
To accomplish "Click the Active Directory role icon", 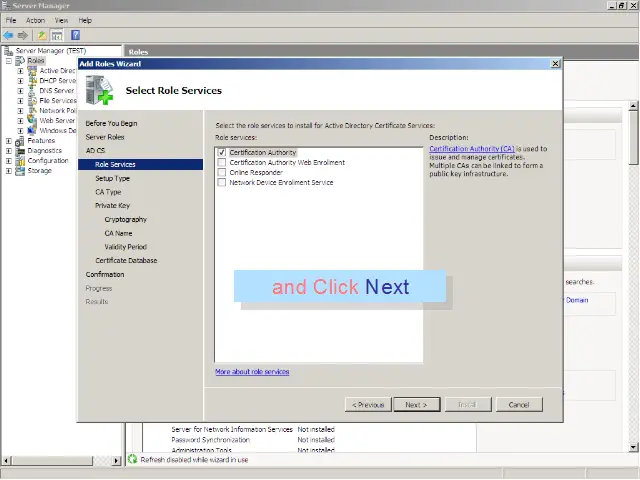I will pyautogui.click(x=32, y=71).
